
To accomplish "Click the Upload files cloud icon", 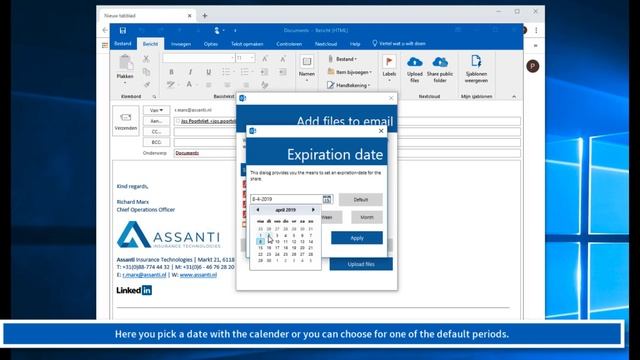I will click(414, 69).
